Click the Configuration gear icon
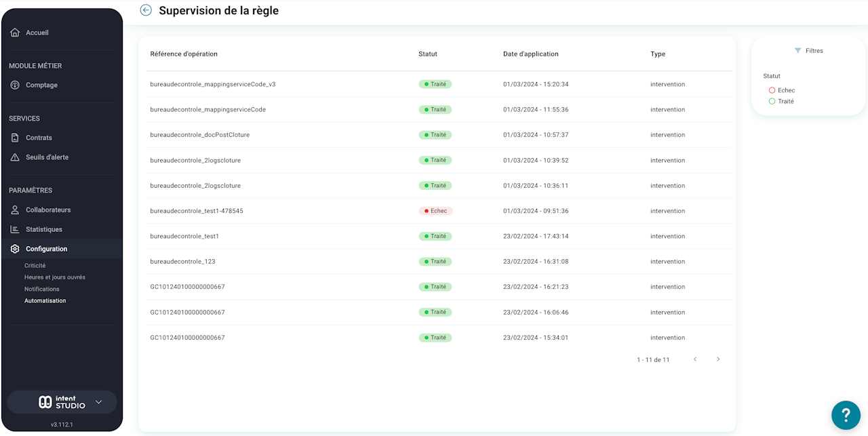Image resolution: width=868 pixels, height=436 pixels. click(15, 249)
